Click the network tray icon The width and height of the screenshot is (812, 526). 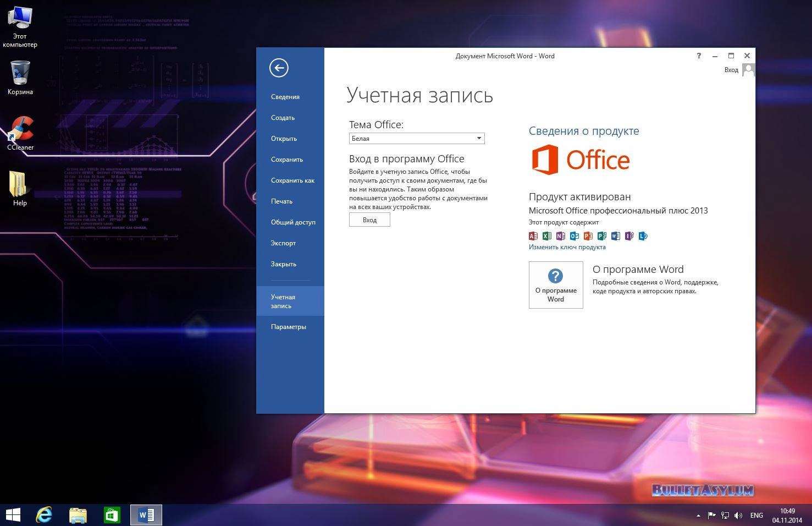pos(725,516)
